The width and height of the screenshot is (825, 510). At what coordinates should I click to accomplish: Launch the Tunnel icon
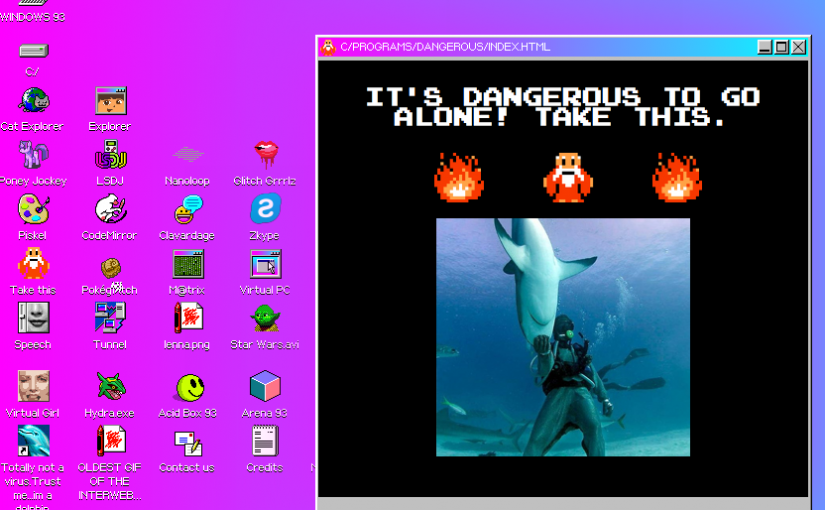[x=110, y=318]
